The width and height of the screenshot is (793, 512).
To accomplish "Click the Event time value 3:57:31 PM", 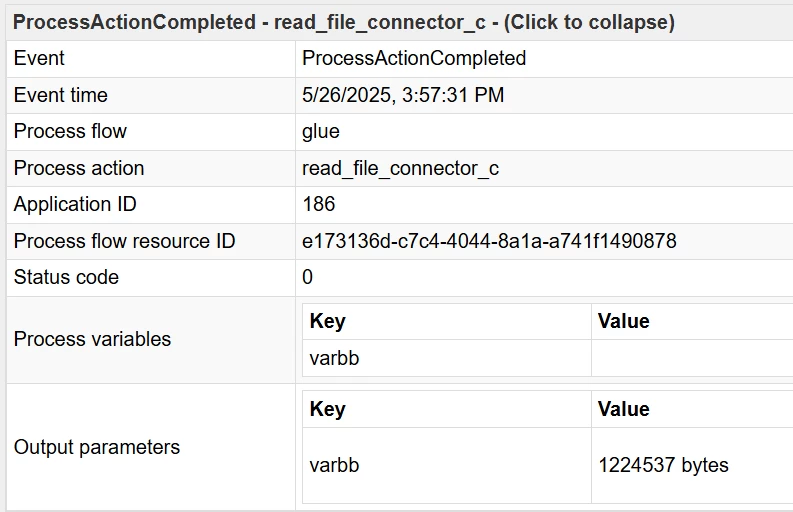I will pyautogui.click(x=403, y=95).
